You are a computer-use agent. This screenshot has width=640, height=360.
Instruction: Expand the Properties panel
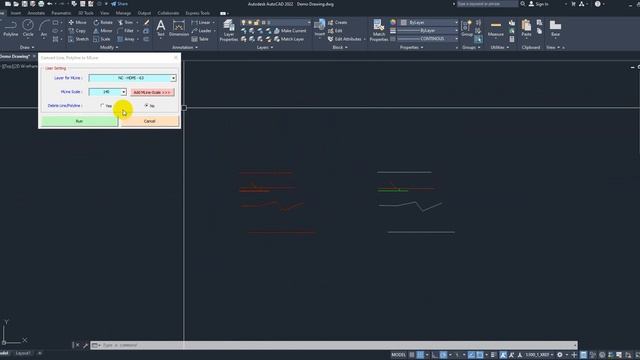[x=411, y=47]
